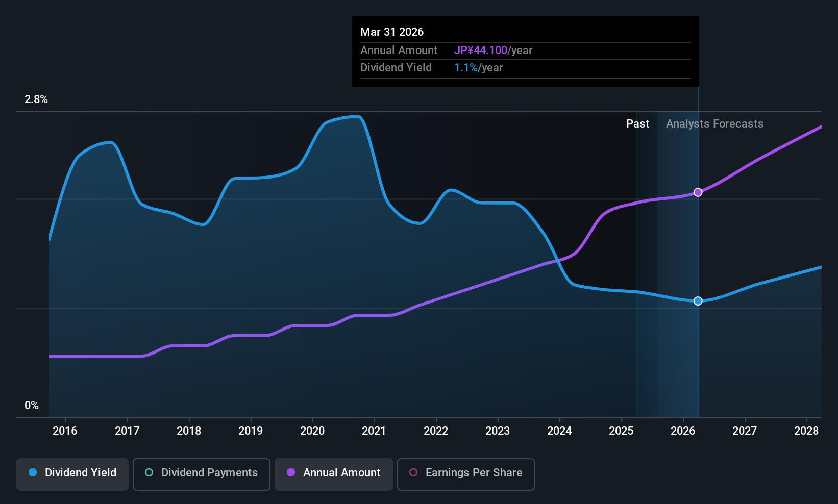Click the blue Dividend Yield legend dot
Screen dimensions: 838x504
click(x=33, y=473)
